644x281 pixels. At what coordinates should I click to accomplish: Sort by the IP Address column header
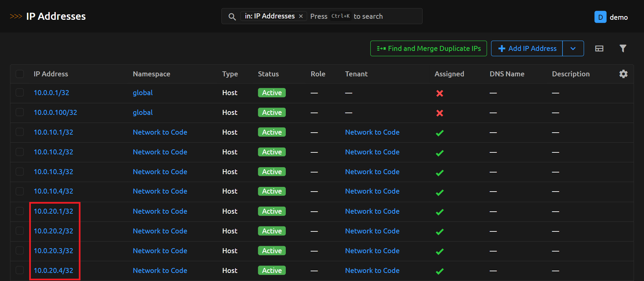(x=51, y=74)
